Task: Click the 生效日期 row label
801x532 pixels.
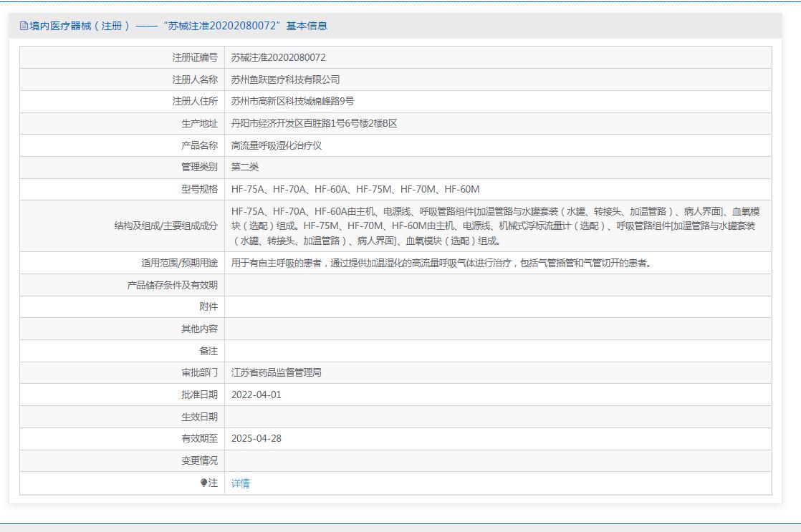Action: [199, 417]
